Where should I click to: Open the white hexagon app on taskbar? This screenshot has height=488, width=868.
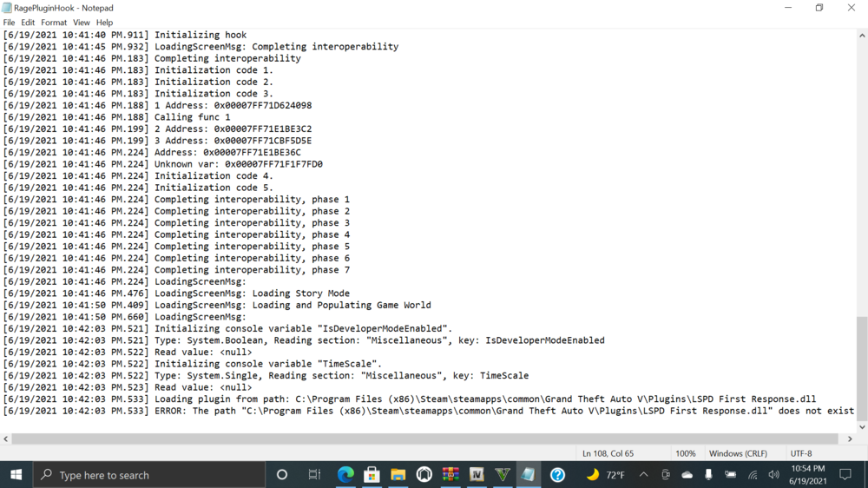(424, 475)
